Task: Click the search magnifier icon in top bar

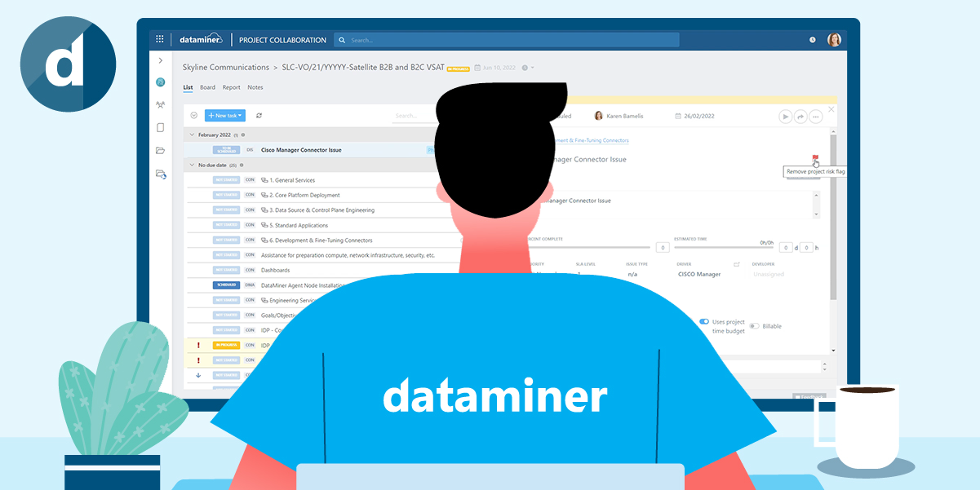Action: [342, 40]
